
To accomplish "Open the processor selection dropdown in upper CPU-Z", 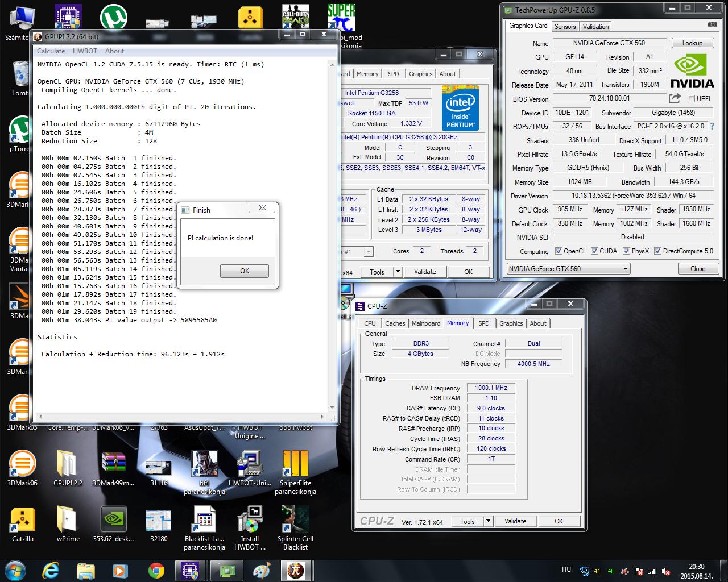I will [368, 251].
